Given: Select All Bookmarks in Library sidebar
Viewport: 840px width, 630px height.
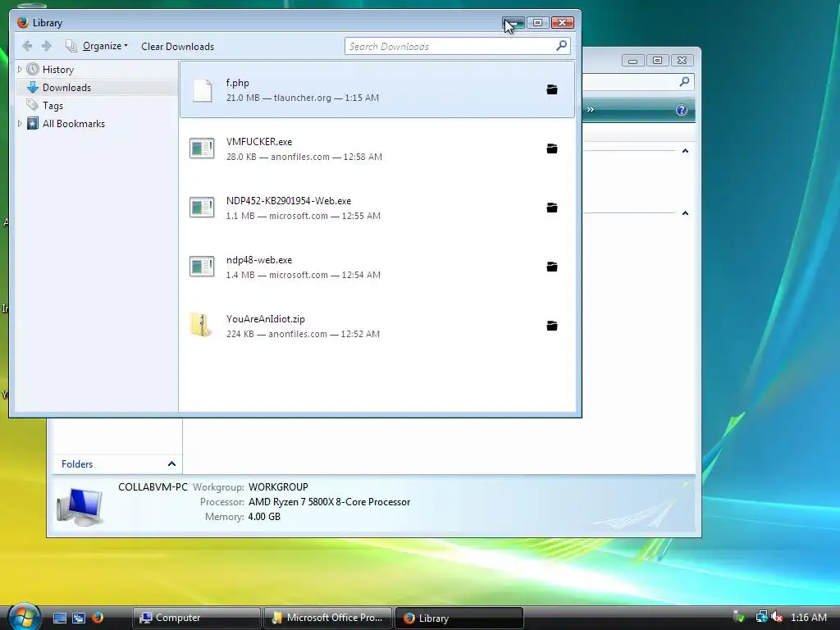Looking at the screenshot, I should coord(73,123).
